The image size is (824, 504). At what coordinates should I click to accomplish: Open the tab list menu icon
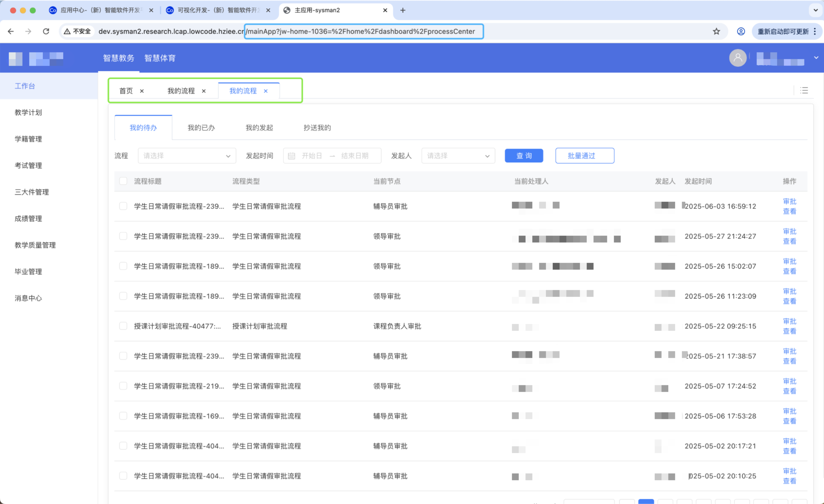[804, 90]
